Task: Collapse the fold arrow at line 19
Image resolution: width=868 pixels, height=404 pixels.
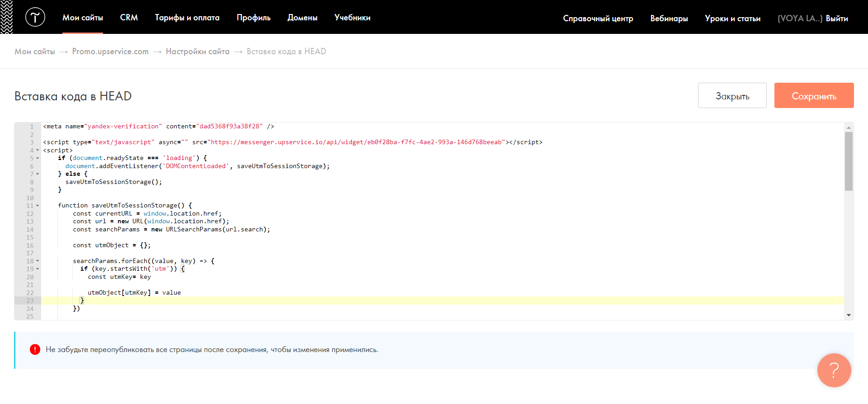Action: [x=38, y=269]
